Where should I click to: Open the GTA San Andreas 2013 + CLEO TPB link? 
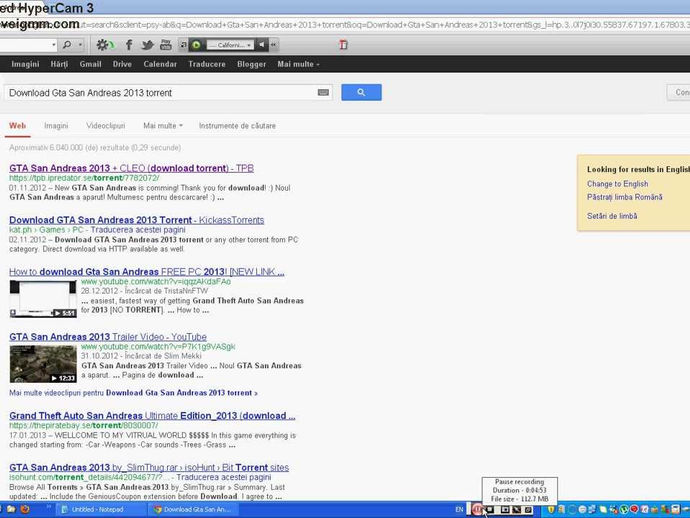click(x=131, y=168)
